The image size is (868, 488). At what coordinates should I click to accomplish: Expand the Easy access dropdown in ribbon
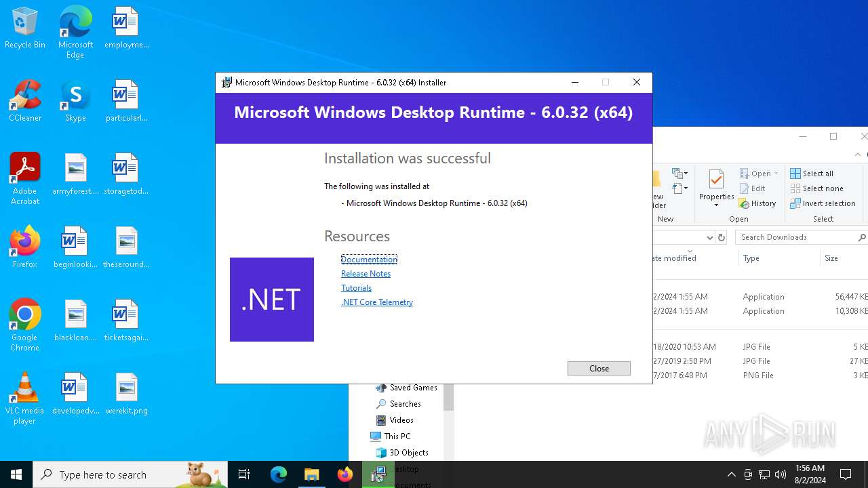point(679,188)
